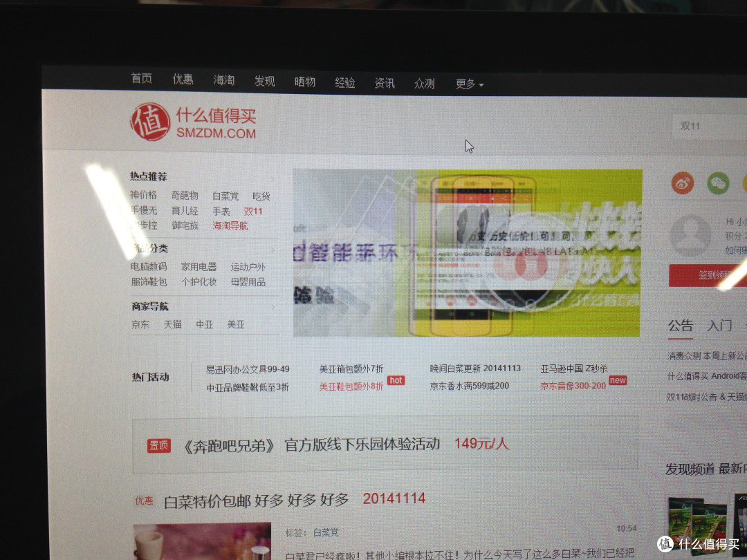Select the 神价格 tag
The width and height of the screenshot is (747, 560).
pyautogui.click(x=143, y=195)
